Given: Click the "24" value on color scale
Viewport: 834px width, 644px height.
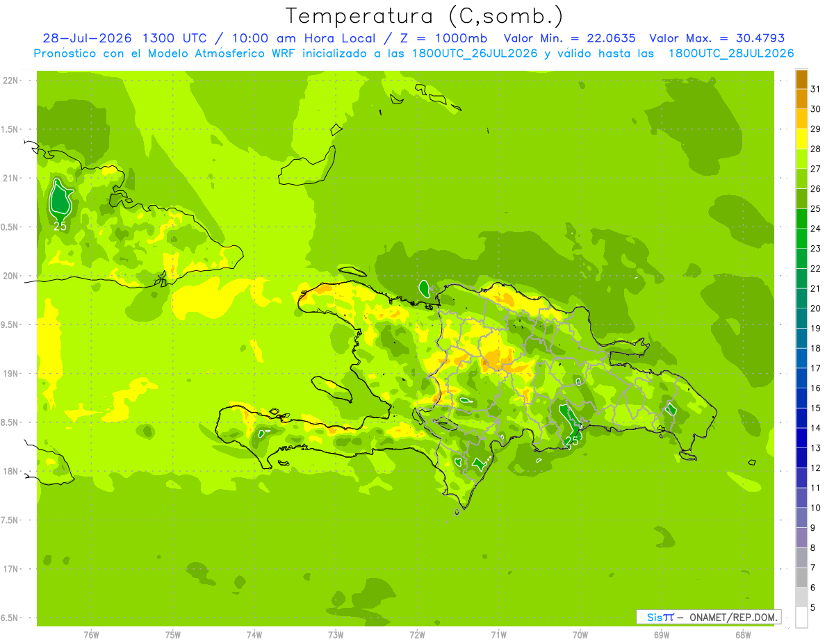Looking at the screenshot, I should [x=816, y=228].
